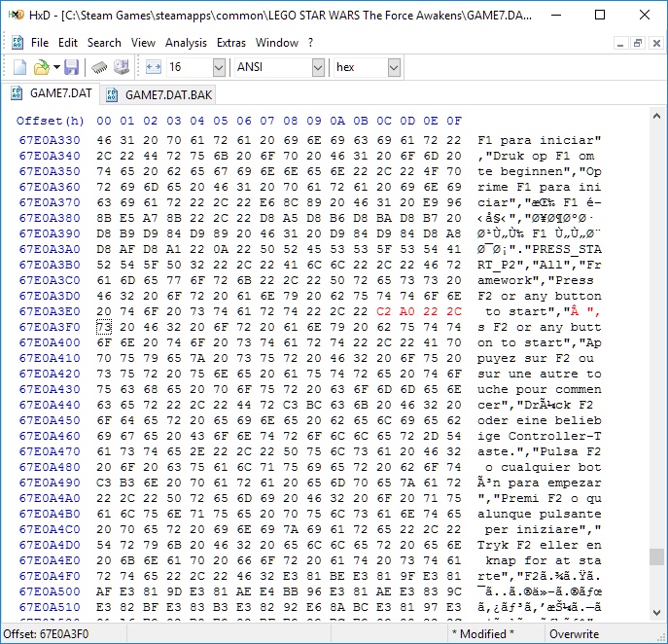
Task: Open the Extras menu
Action: coord(230,43)
